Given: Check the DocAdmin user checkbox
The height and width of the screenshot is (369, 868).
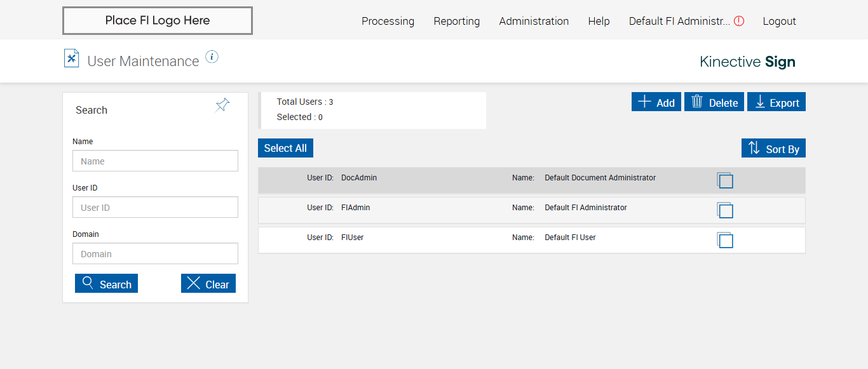Looking at the screenshot, I should pos(725,181).
